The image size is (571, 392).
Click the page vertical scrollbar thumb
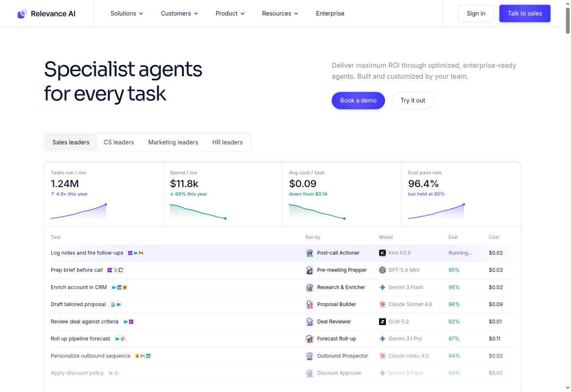[x=568, y=20]
